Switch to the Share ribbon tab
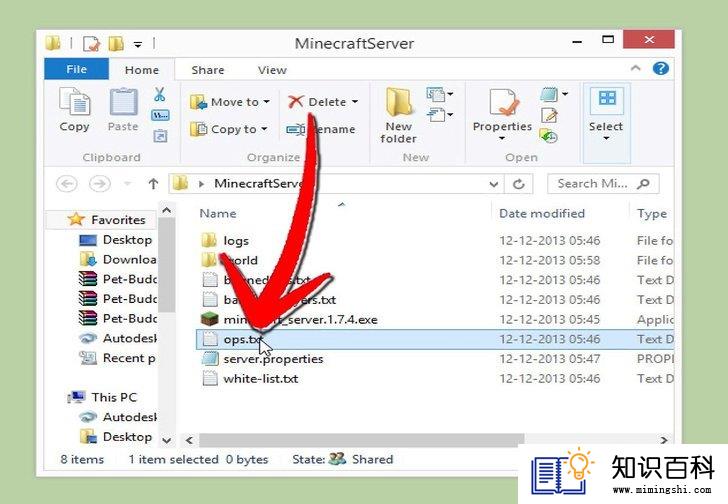Image resolution: width=728 pixels, height=504 pixels. [208, 70]
